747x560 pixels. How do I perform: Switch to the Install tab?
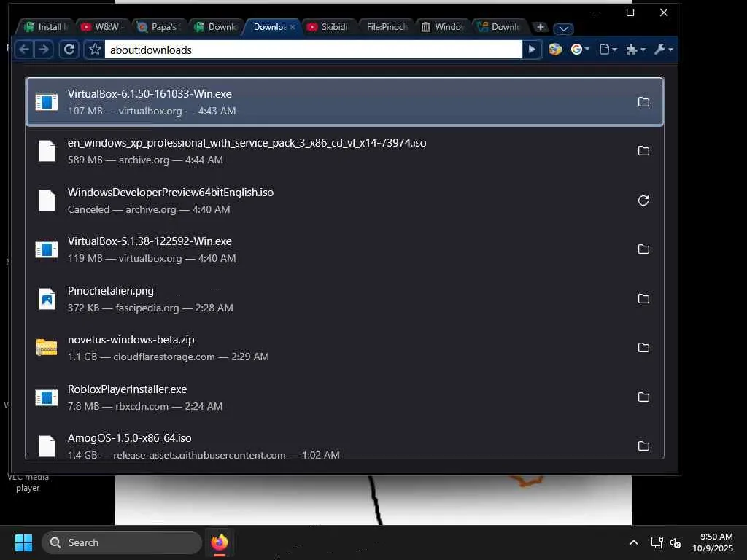tap(46, 27)
